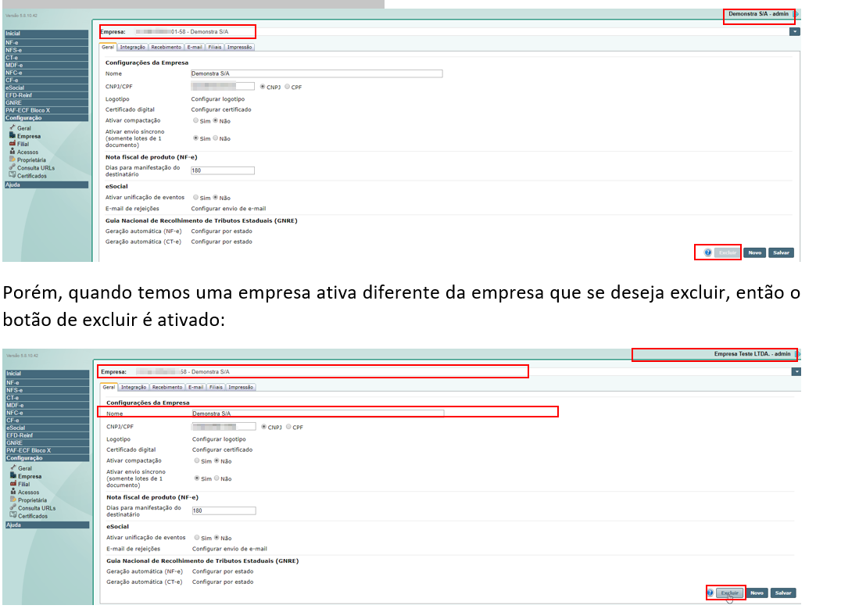This screenshot has height=616, width=841.
Task: Click Salvar button in upper screenshot
Action: coord(780,252)
